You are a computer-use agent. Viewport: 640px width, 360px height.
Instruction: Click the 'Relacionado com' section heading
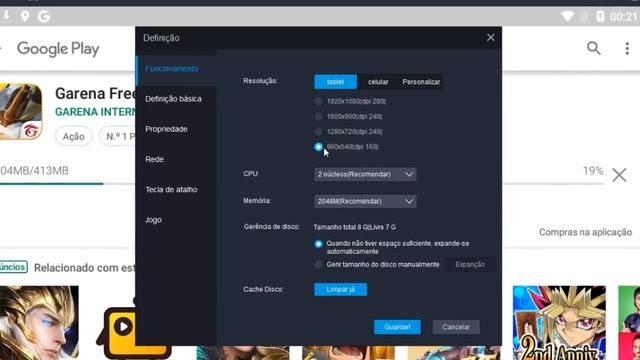point(84,268)
